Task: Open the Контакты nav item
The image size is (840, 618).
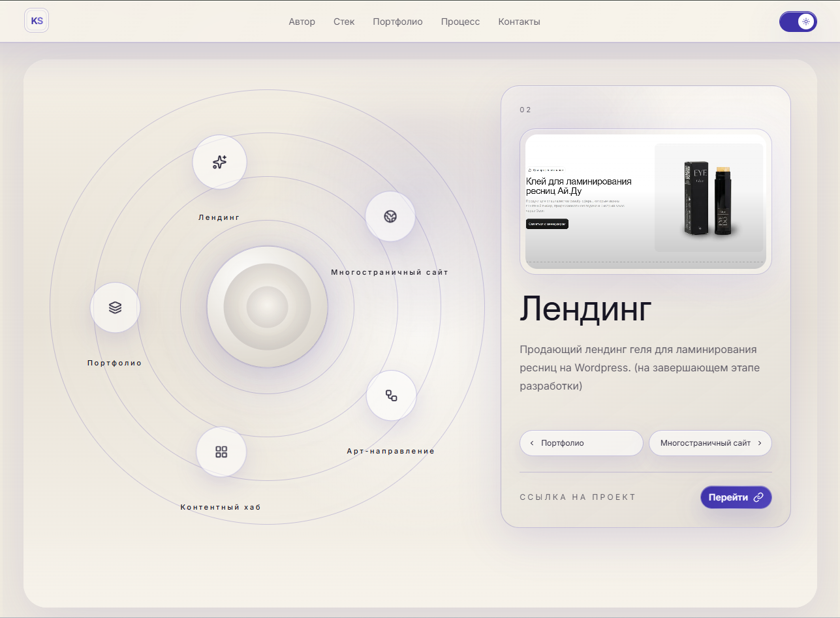Action: [519, 22]
